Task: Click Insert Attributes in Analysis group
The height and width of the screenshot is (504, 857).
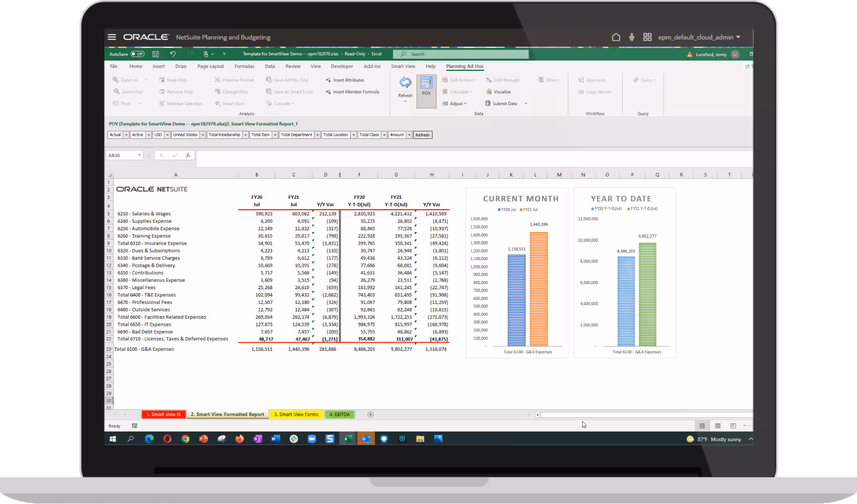Action: (x=348, y=80)
